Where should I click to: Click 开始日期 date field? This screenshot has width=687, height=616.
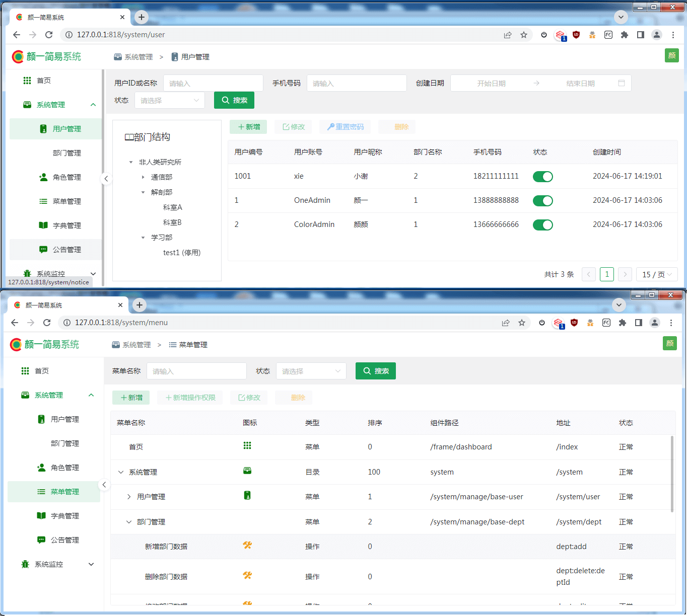[491, 83]
